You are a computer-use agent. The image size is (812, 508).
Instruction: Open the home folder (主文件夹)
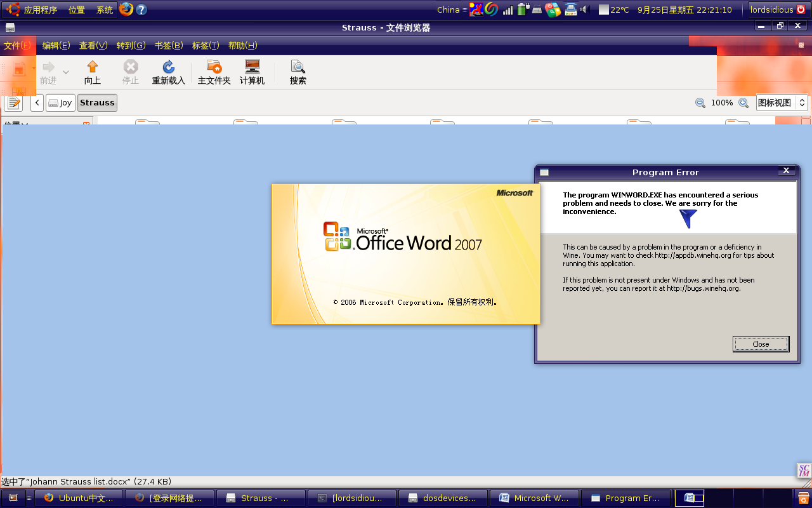[x=214, y=72]
